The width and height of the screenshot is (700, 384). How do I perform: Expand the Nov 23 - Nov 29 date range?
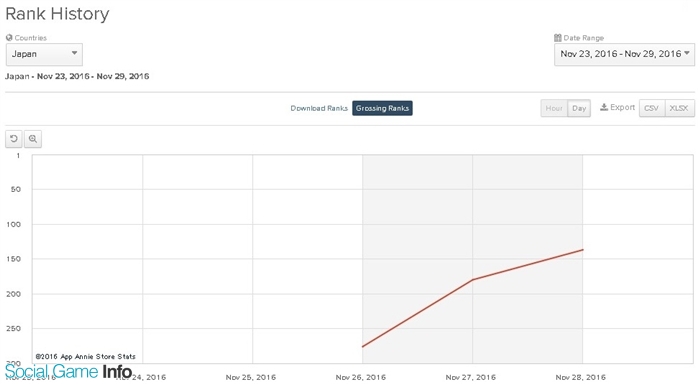pyautogui.click(x=625, y=54)
